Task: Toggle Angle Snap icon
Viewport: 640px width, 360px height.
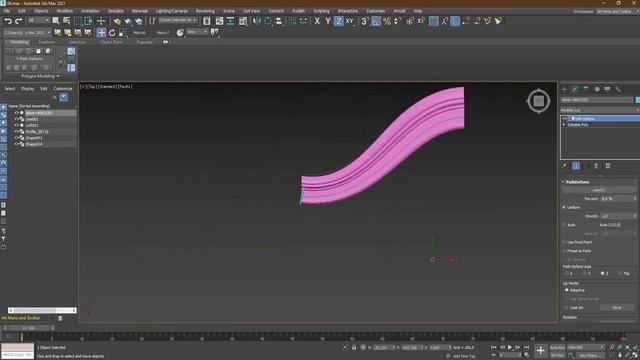Action: coord(376,21)
